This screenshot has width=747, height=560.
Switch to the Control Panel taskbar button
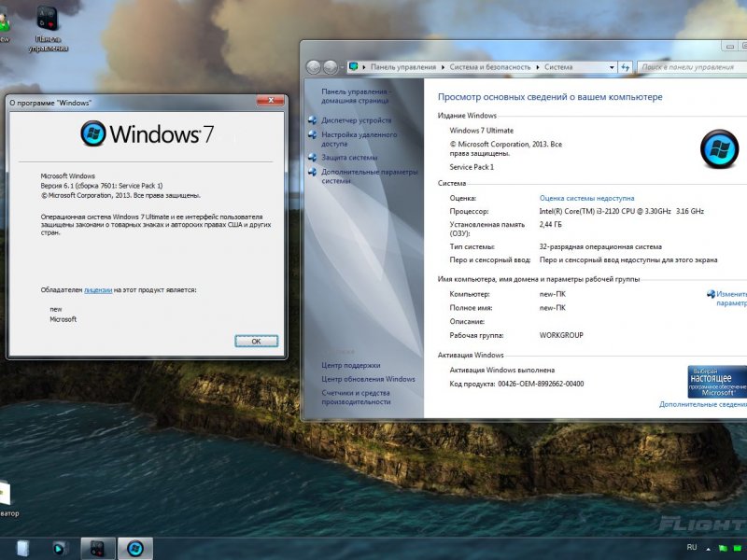coord(98,549)
